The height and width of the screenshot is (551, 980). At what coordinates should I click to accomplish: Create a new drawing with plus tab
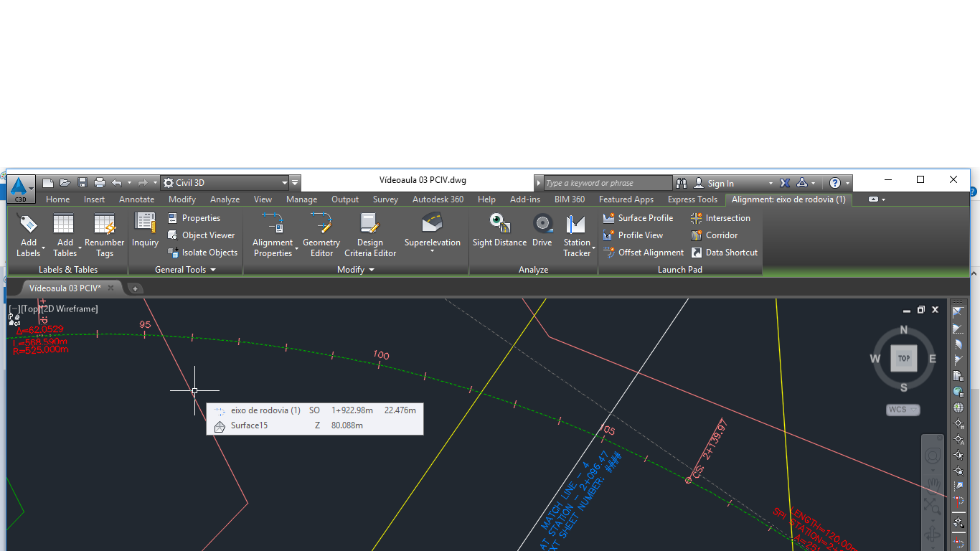135,288
